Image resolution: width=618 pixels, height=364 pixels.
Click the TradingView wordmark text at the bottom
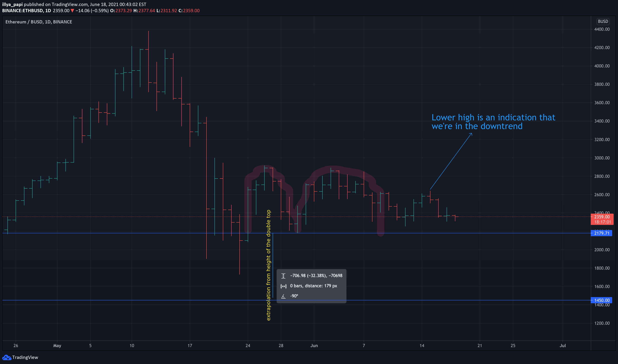coord(25,357)
